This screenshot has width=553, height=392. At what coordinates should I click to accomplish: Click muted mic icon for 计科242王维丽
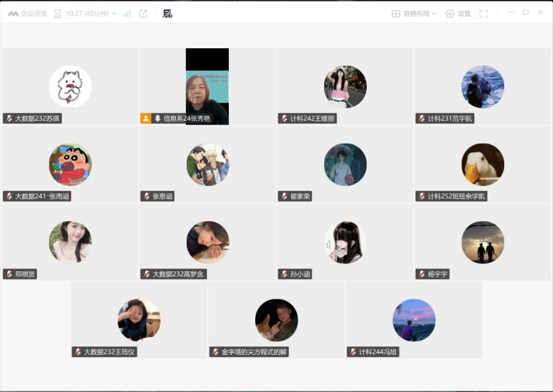(x=284, y=118)
